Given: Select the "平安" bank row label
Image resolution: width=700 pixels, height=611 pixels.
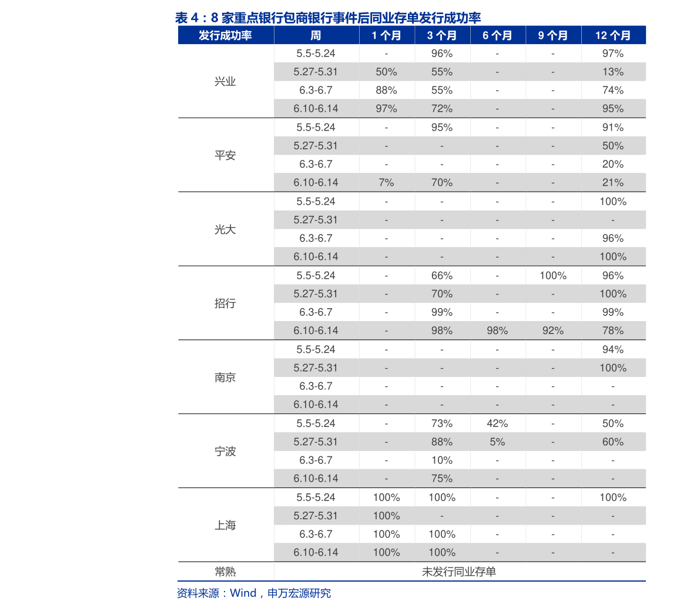Looking at the screenshot, I should 225,155.
